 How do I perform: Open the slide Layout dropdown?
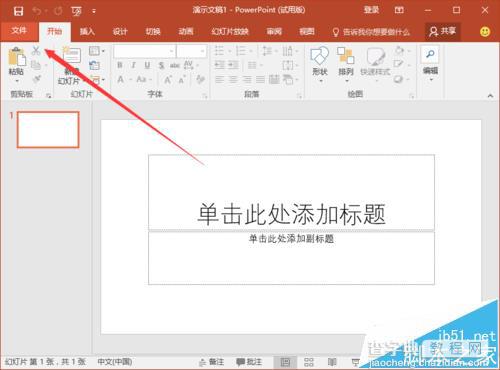click(97, 51)
